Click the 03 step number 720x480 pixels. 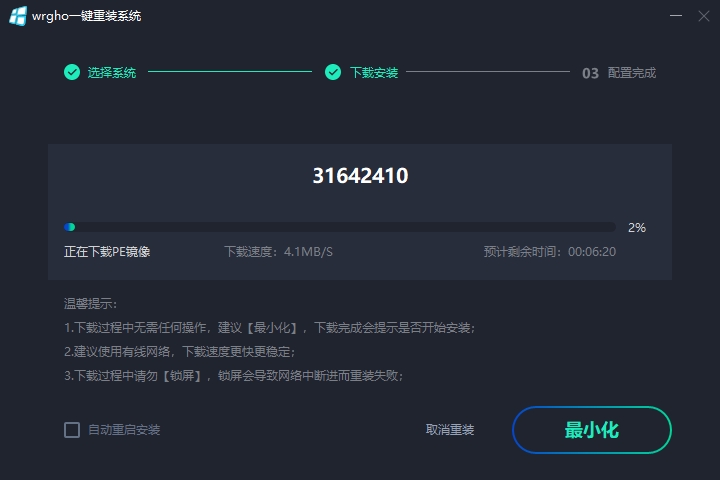click(590, 73)
